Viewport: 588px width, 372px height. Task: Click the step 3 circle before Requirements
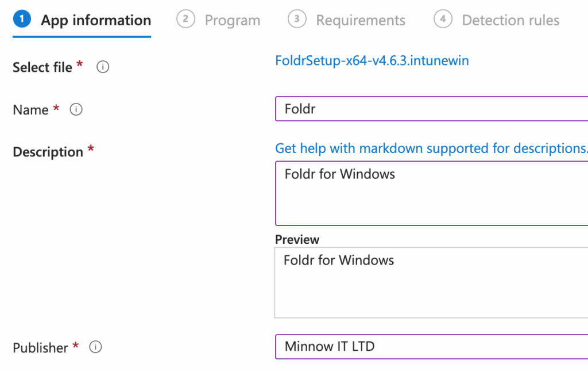click(x=297, y=19)
